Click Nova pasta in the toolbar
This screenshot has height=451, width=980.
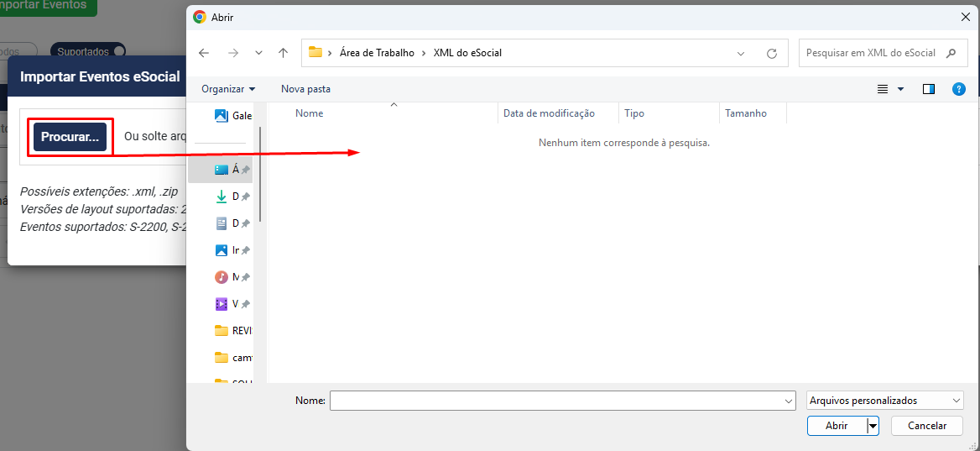tap(305, 89)
